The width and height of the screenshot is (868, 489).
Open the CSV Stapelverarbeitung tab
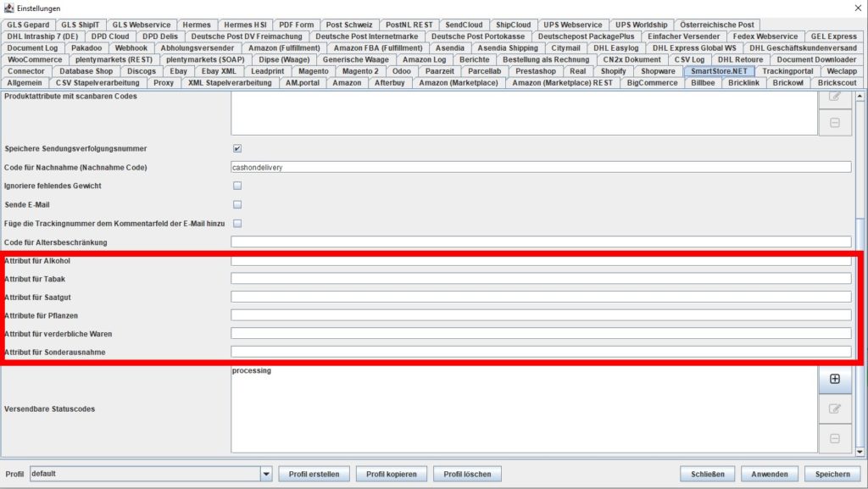point(97,82)
